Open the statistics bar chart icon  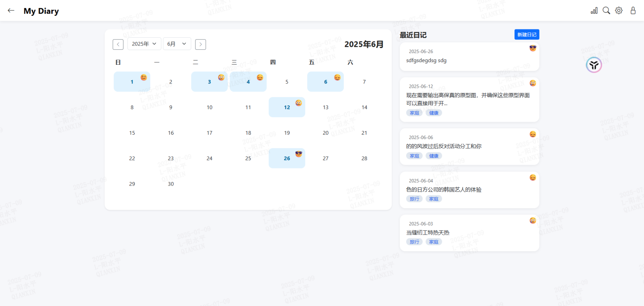tap(594, 11)
